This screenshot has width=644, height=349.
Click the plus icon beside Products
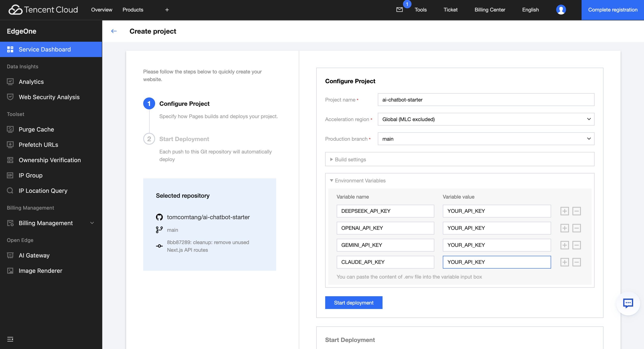(x=167, y=10)
